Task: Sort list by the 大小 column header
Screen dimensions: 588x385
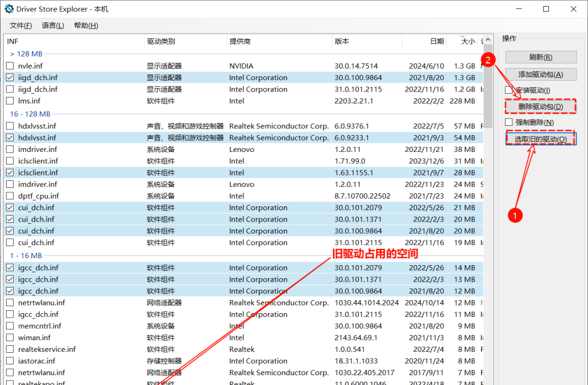Action: (468, 41)
